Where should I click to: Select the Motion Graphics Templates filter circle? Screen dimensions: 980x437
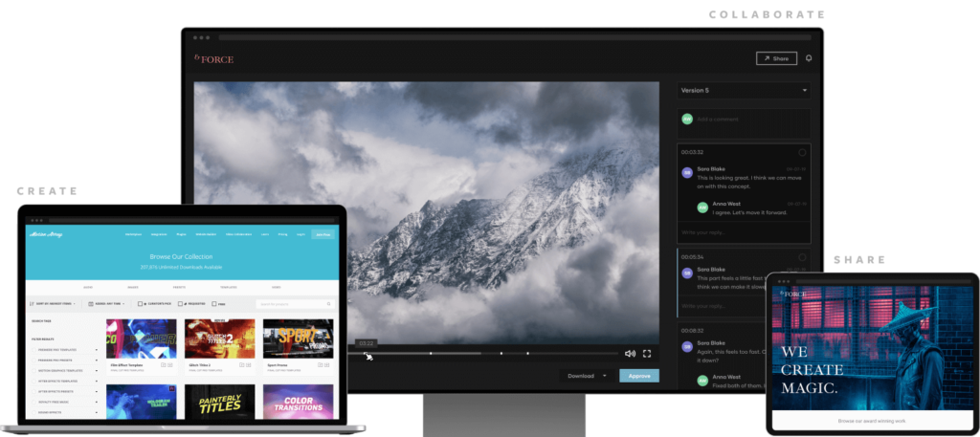34,371
